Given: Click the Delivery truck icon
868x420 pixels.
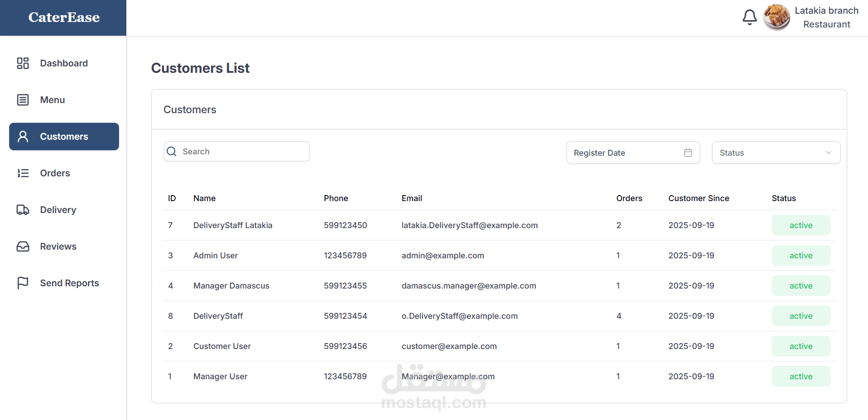Looking at the screenshot, I should point(23,210).
